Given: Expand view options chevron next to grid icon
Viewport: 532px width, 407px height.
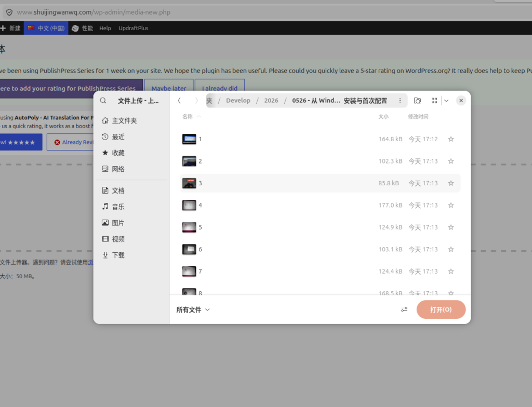Looking at the screenshot, I should click(446, 100).
